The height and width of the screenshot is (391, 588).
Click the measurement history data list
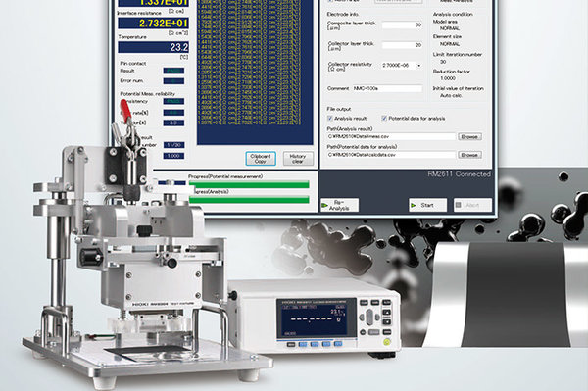[255, 72]
